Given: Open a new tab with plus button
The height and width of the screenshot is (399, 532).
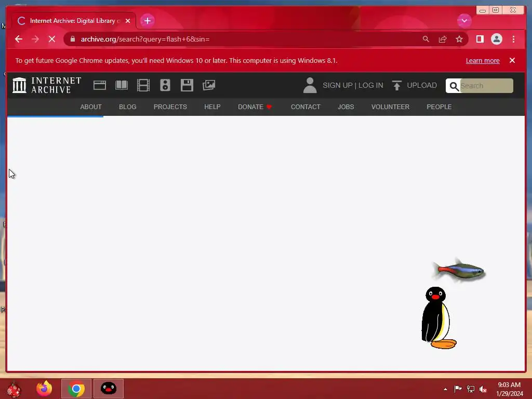Looking at the screenshot, I should [147, 21].
